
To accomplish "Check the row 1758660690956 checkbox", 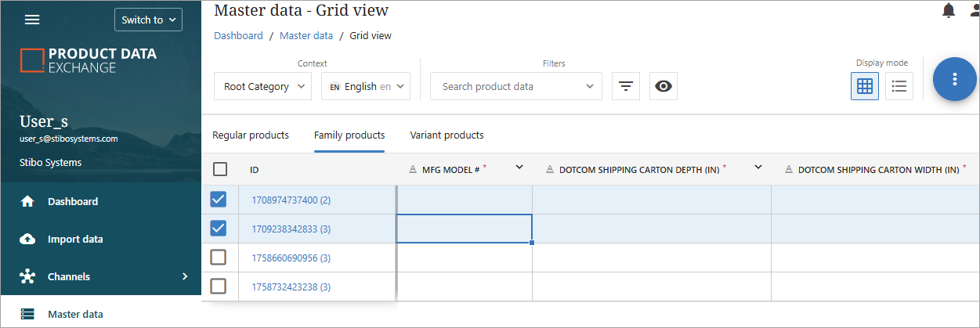I will (x=219, y=257).
